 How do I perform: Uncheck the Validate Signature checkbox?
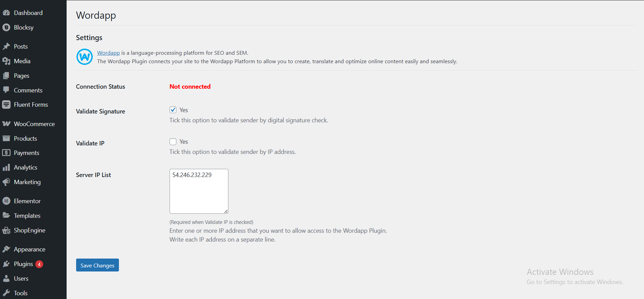173,110
